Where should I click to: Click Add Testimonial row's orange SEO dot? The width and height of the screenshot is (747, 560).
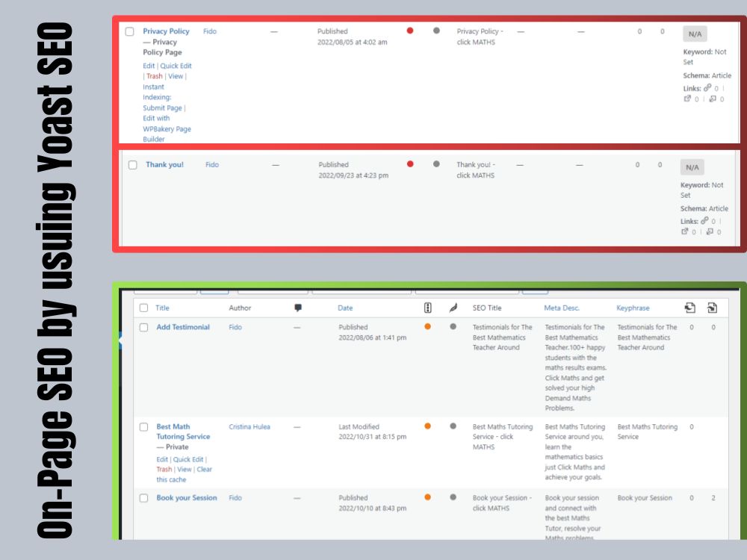click(x=428, y=326)
